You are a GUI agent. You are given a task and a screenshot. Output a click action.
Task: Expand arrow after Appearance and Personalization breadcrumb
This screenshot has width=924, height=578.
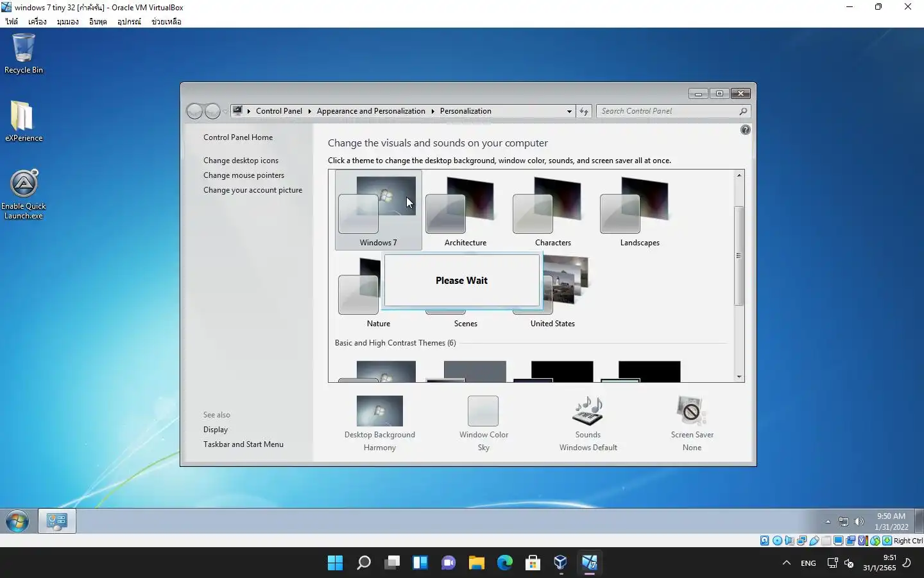coord(432,111)
